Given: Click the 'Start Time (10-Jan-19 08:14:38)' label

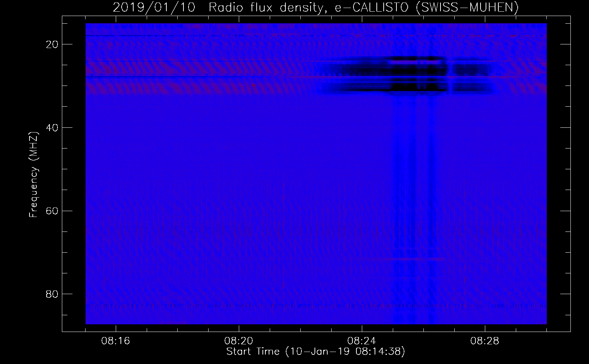Looking at the screenshot, I should tap(316, 352).
